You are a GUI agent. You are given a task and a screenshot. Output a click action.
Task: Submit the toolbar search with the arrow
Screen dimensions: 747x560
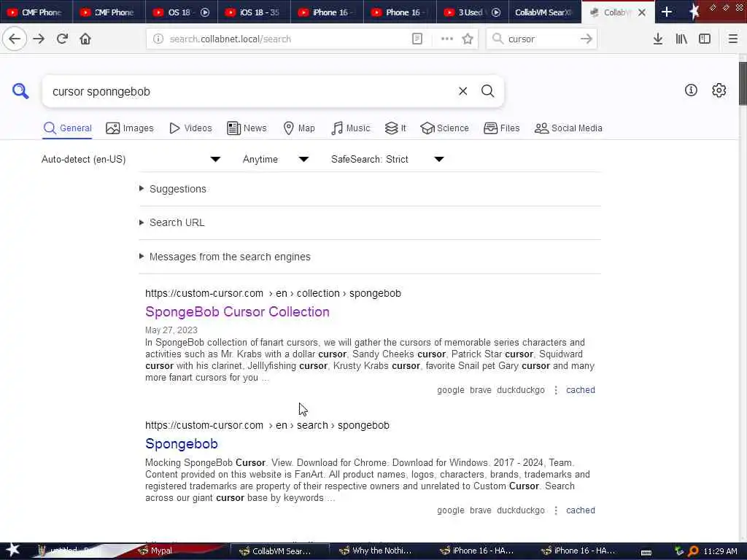(587, 39)
